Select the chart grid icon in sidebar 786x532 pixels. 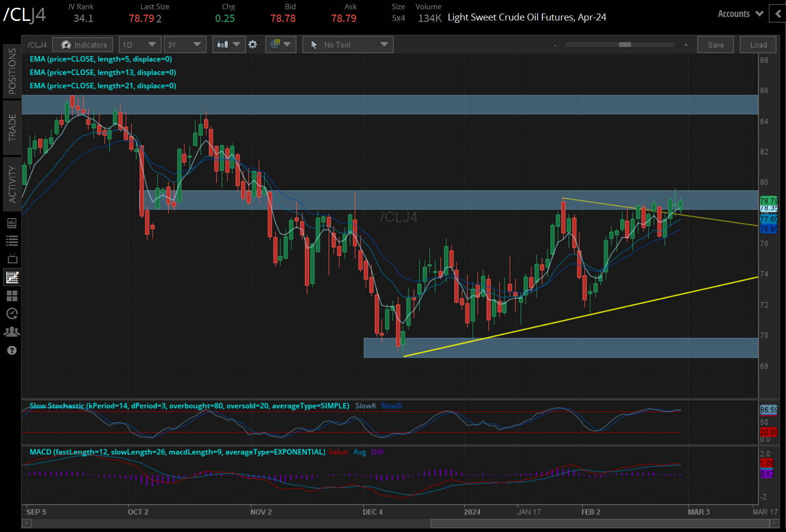click(x=12, y=277)
